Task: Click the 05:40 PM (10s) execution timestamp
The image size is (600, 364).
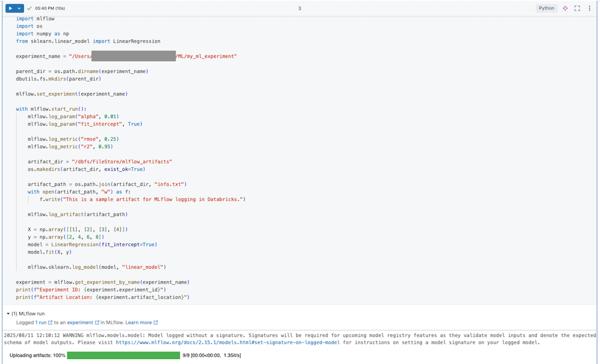Action: [50, 8]
